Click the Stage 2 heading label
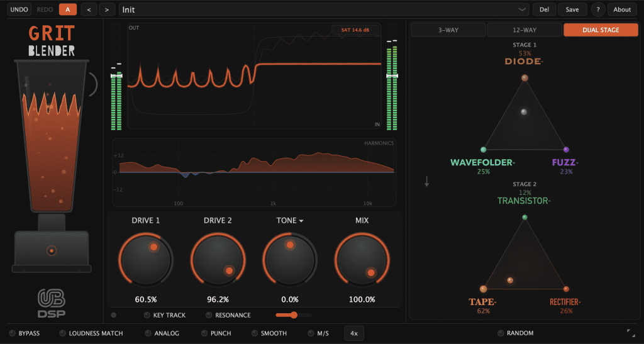This screenshot has width=644, height=344. click(525, 184)
